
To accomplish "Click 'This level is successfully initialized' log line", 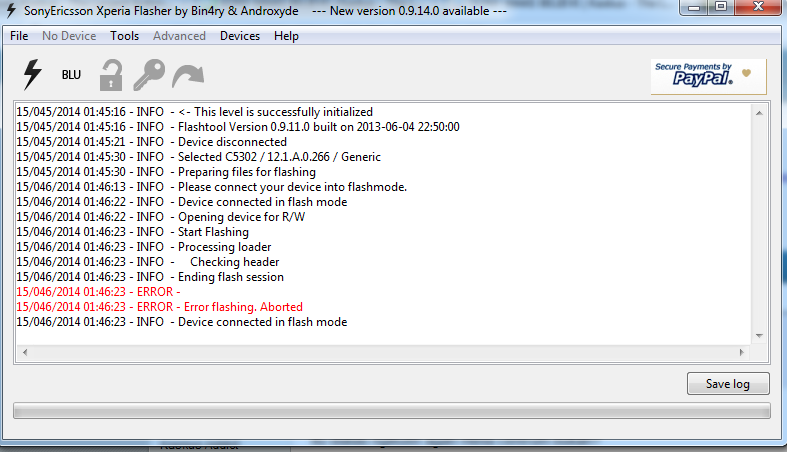I will [194, 112].
